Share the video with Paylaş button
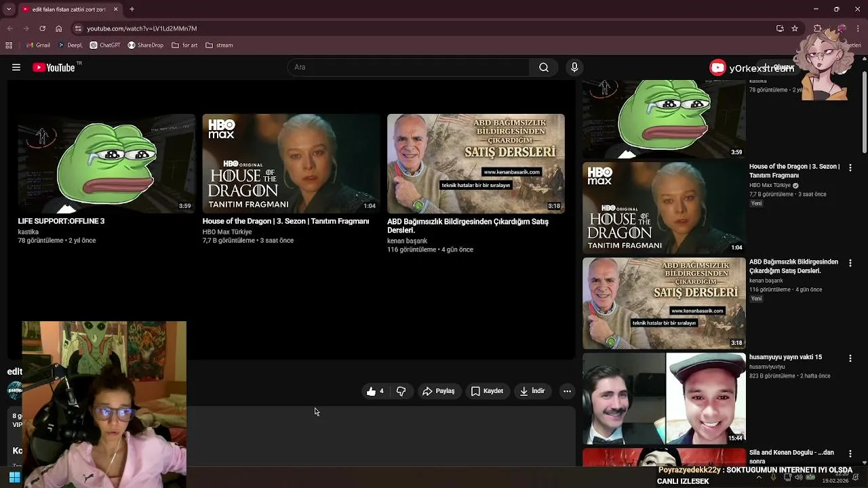This screenshot has height=488, width=868. click(438, 391)
